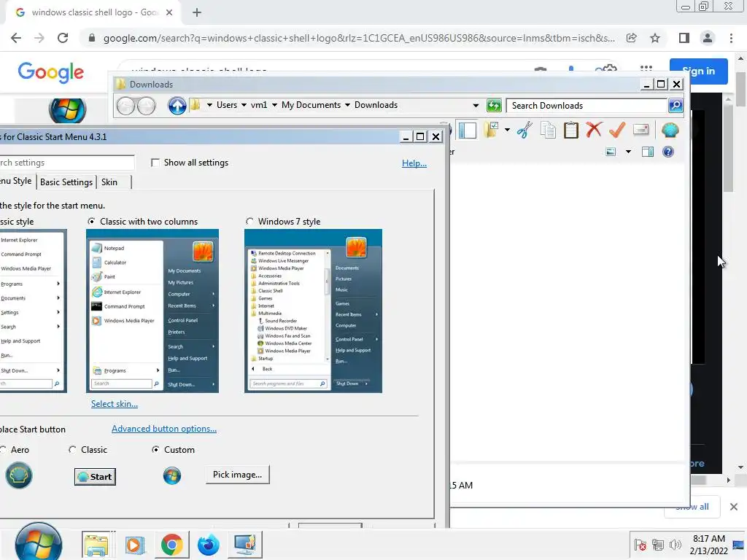
Task: Choose the Aero start button radio
Action: point(4,449)
